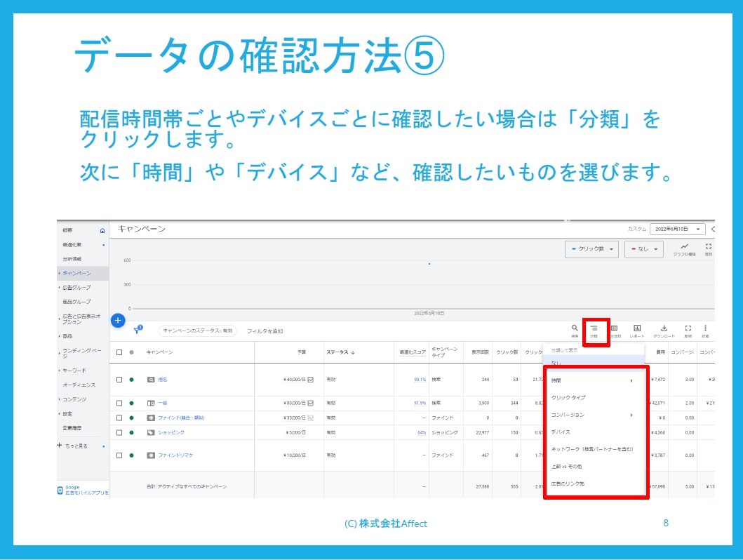The width and height of the screenshot is (743, 560).
Task: Click the キャンペーンのステータス: 有効 filter chip
Action: 198,331
